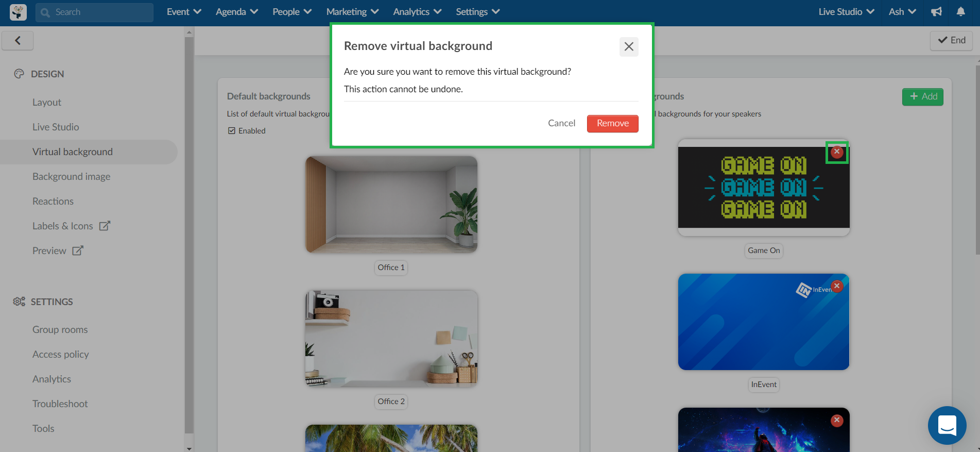The image size is (980, 452).
Task: Select the Office 1 background thumbnail
Action: click(391, 205)
